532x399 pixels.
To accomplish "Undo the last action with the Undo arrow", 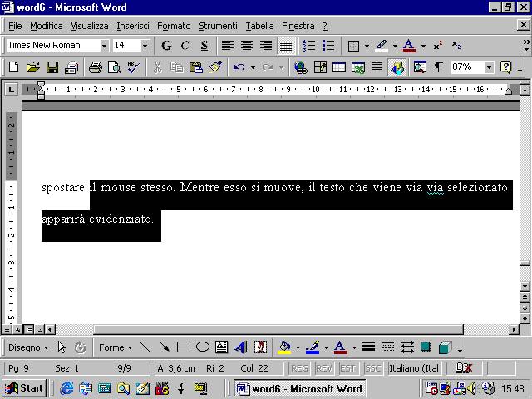I will tap(239, 67).
